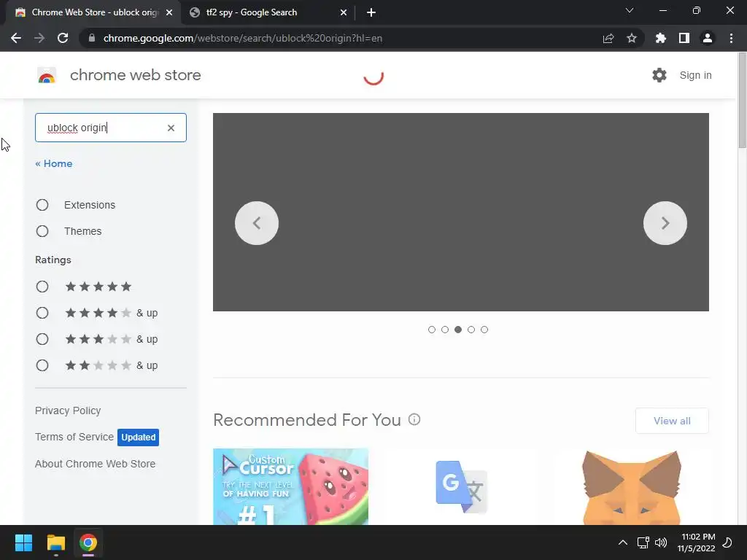Image resolution: width=747 pixels, height=560 pixels.
Task: Filter by five star rating
Action: click(42, 287)
